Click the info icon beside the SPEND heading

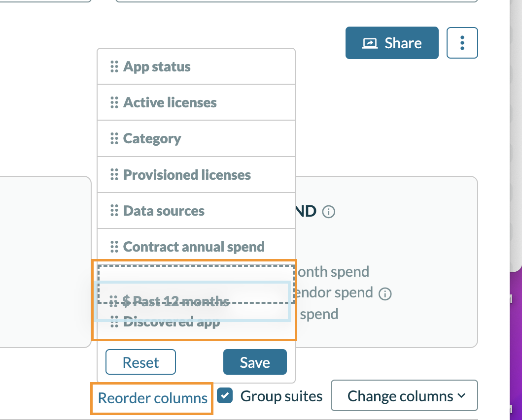click(328, 212)
